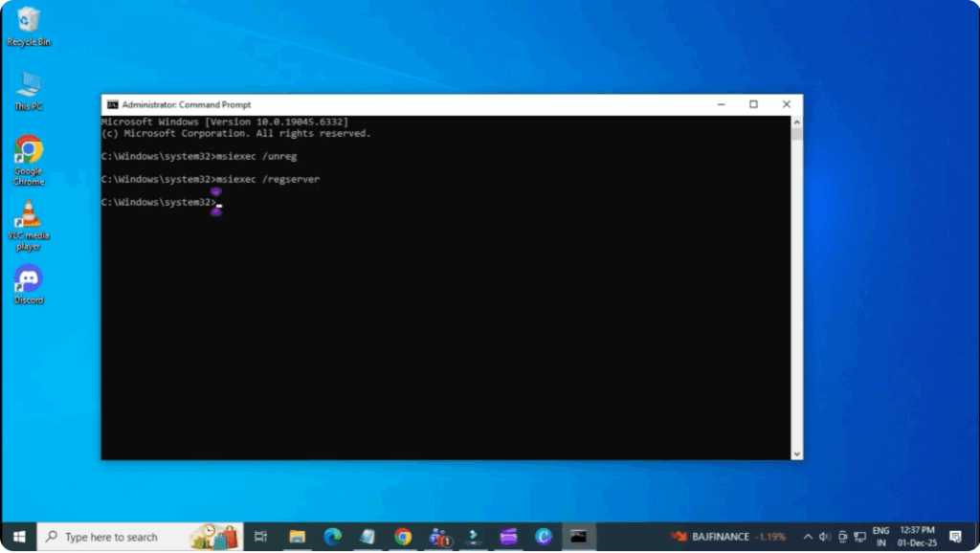Switch input language via ENG indicator
This screenshot has width=980, height=553.
click(880, 537)
